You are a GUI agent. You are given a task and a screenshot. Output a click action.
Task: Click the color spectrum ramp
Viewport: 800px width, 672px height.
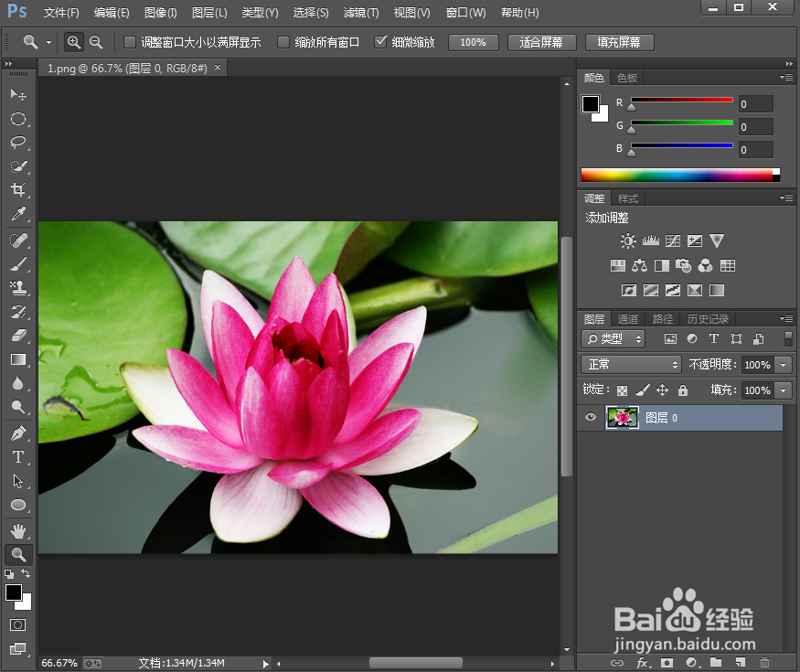coord(680,175)
